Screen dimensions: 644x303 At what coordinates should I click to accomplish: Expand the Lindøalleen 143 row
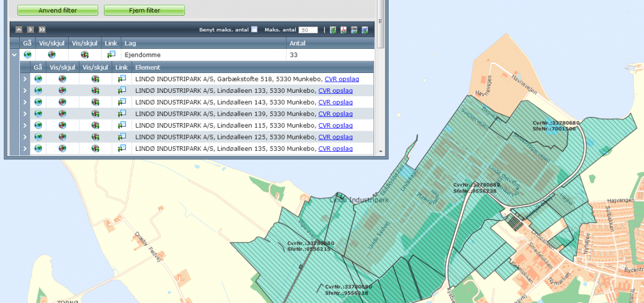tap(25, 102)
